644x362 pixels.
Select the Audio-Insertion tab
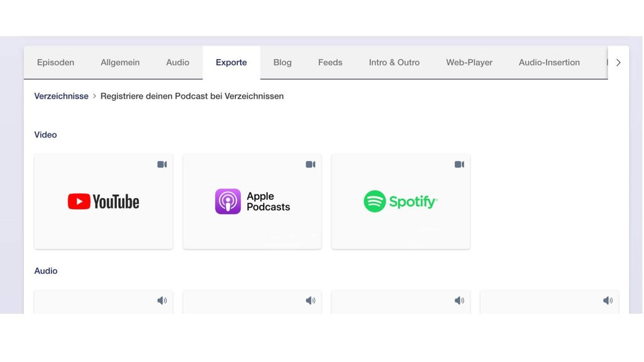pos(549,62)
